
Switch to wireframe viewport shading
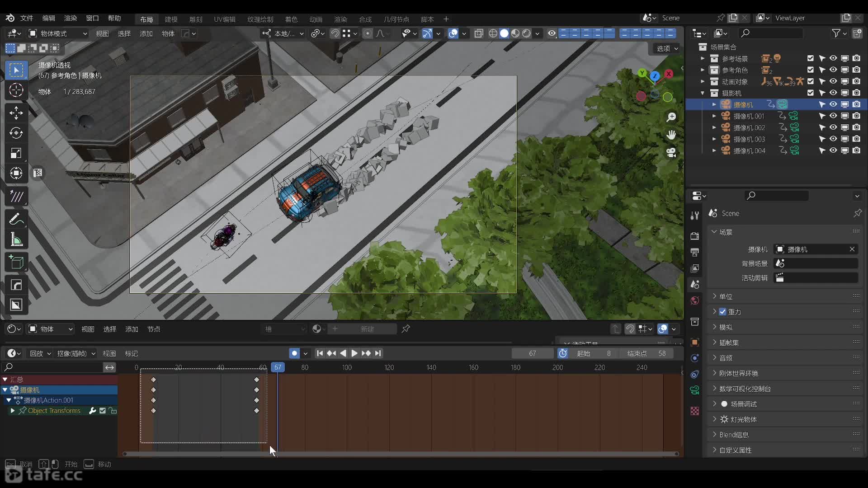[x=493, y=33]
